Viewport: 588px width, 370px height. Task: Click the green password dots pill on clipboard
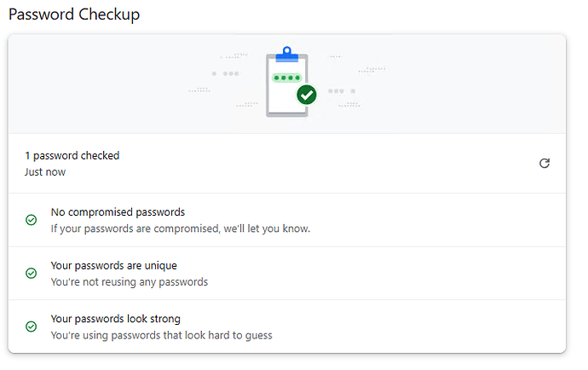[287, 78]
